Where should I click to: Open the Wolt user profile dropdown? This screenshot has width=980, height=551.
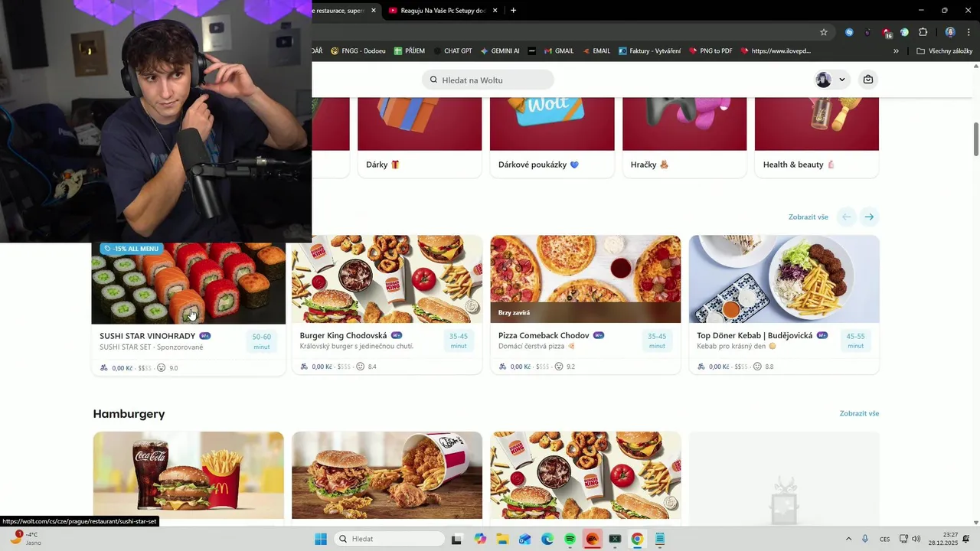pyautogui.click(x=831, y=80)
